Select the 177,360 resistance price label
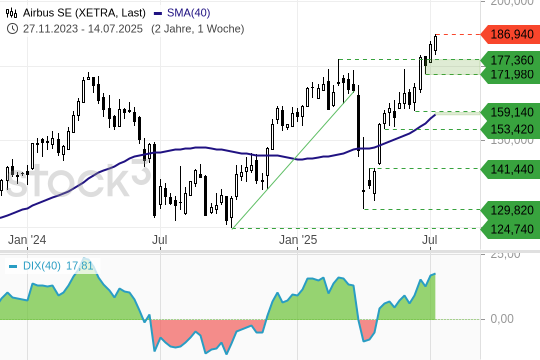Image resolution: width=540 pixels, height=360 pixels. click(510, 60)
